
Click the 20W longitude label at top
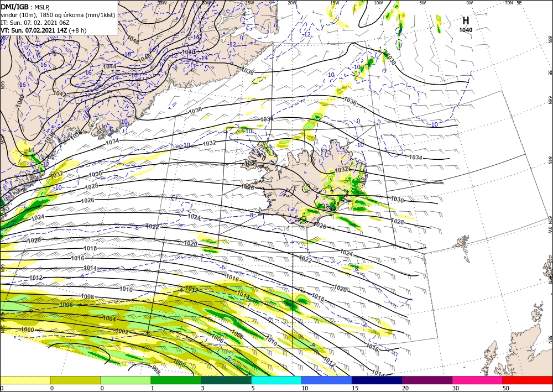(292, 3)
